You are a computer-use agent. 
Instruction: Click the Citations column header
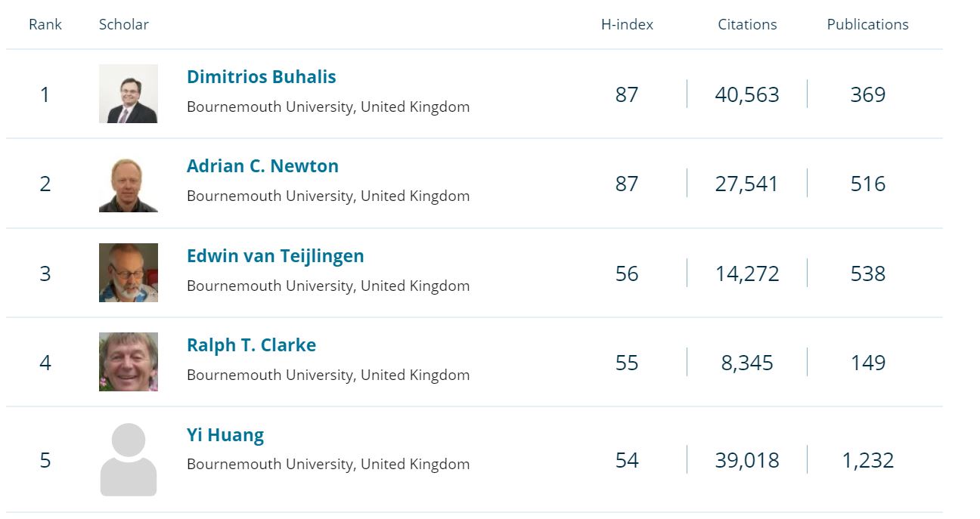(x=747, y=24)
